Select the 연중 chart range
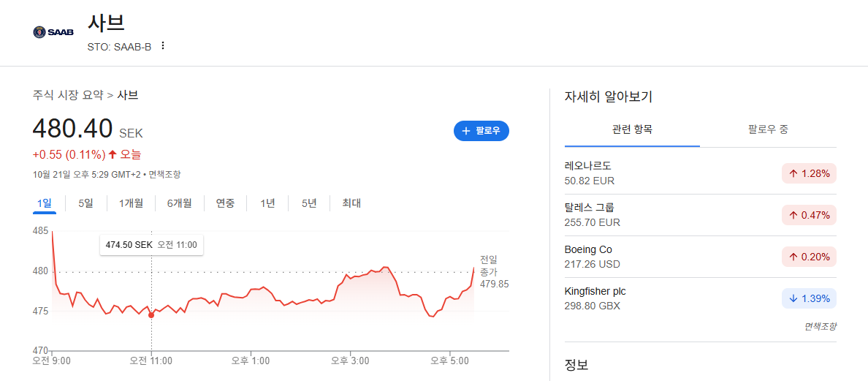 pyautogui.click(x=225, y=203)
